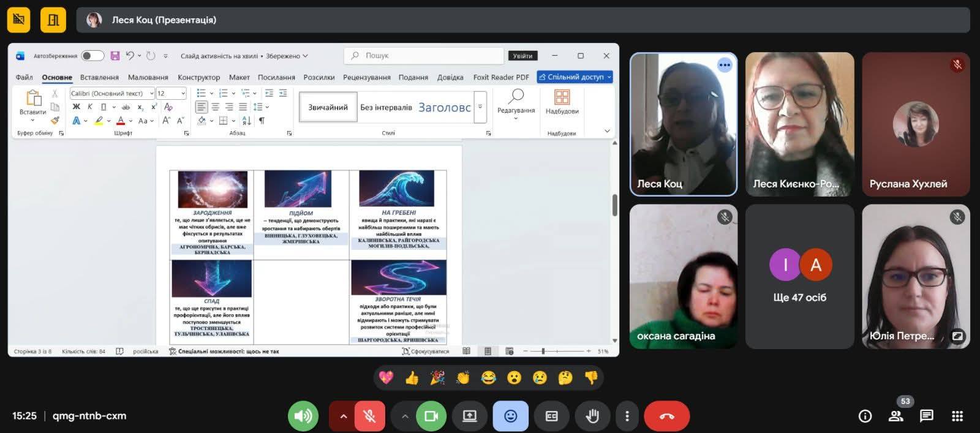Send the thumbs up reaction
This screenshot has height=433, width=980.
pos(412,378)
